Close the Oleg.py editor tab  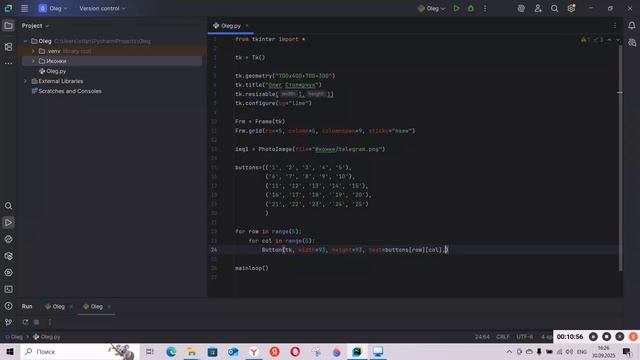click(x=247, y=26)
